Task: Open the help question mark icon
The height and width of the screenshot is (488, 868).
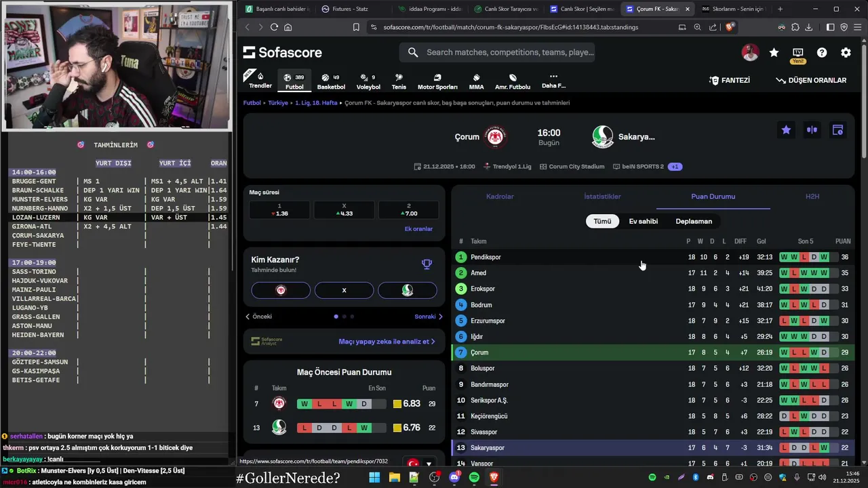Action: coord(822,52)
